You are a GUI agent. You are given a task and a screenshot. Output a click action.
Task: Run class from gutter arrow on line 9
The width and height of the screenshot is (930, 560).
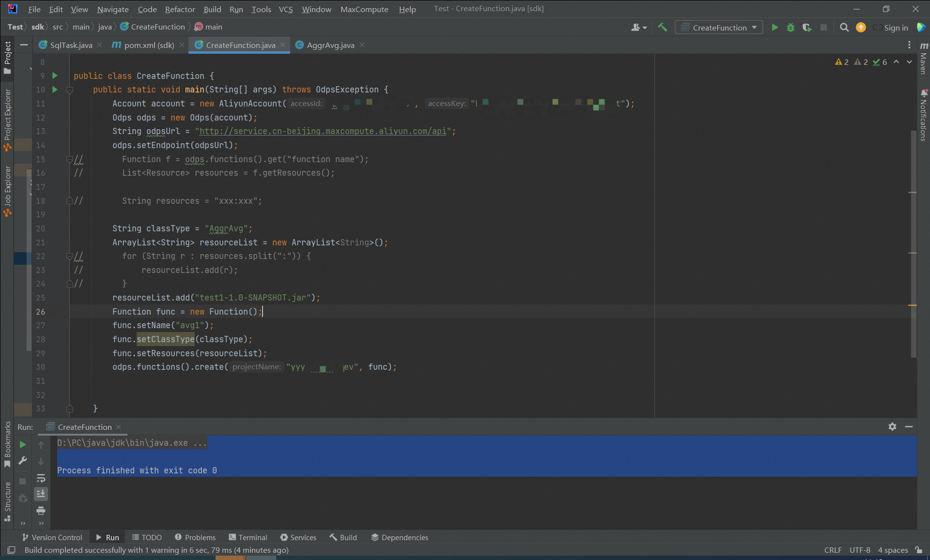(55, 76)
